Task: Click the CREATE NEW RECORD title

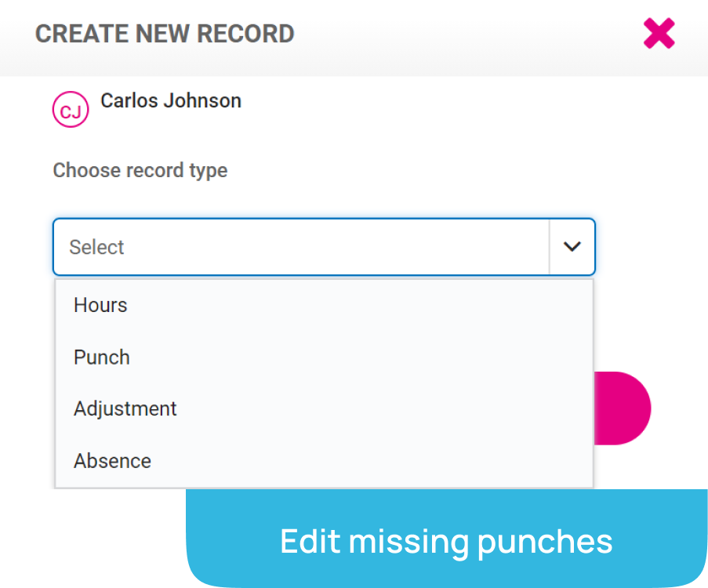Action: 165,34
